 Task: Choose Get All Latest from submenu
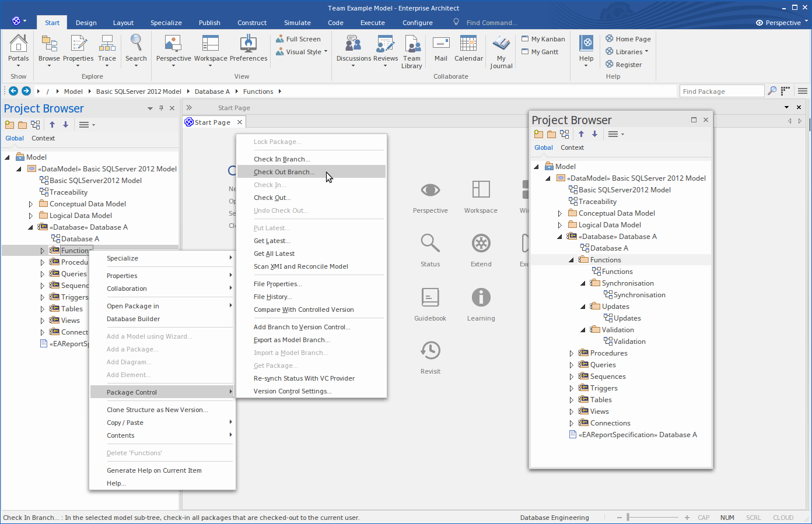tap(274, 254)
